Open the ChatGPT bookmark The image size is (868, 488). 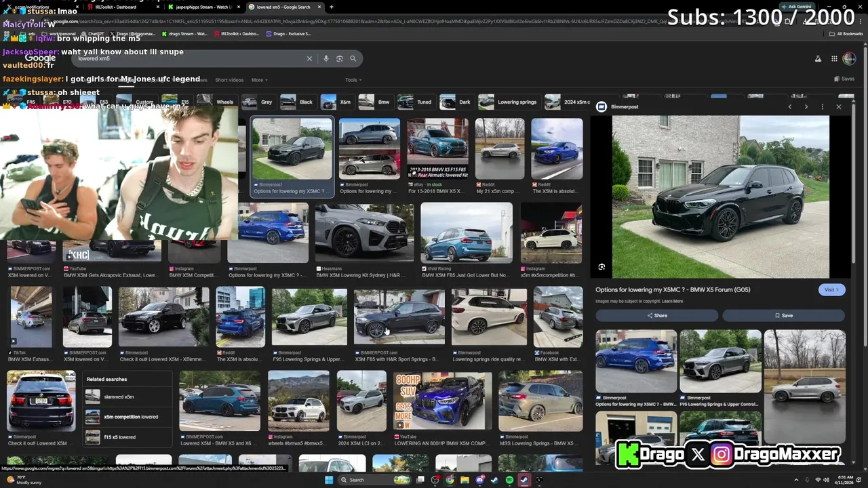tap(92, 33)
